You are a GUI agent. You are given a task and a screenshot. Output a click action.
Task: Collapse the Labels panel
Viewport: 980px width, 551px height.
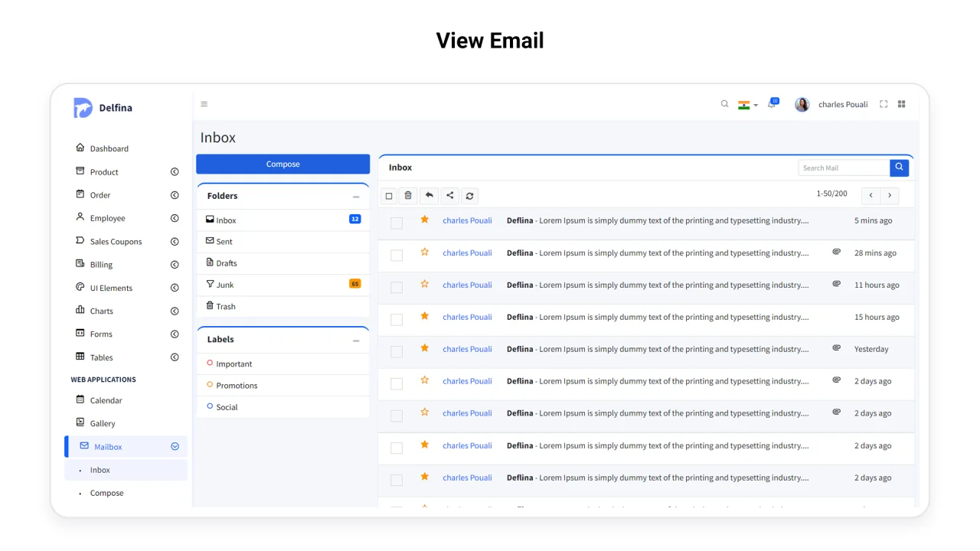click(x=356, y=341)
